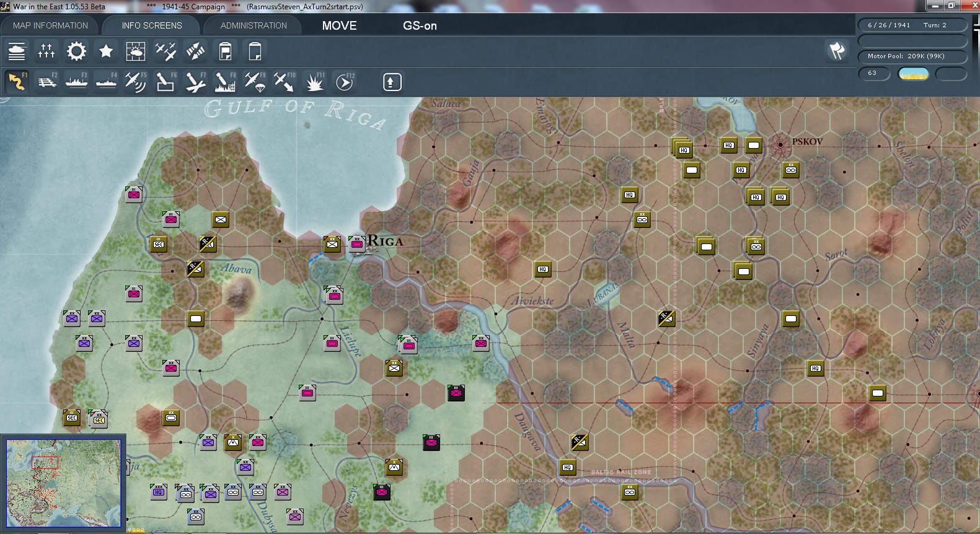Click the blue and yellow weather indicator

point(914,74)
